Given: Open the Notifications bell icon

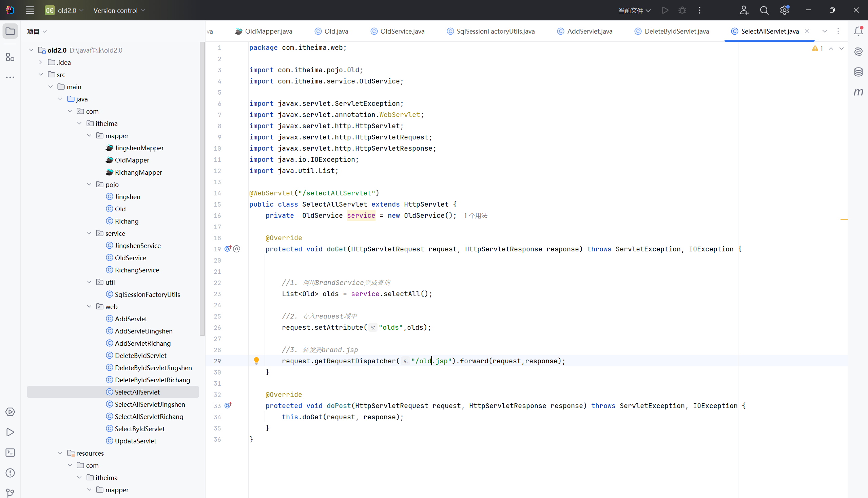Looking at the screenshot, I should point(859,31).
